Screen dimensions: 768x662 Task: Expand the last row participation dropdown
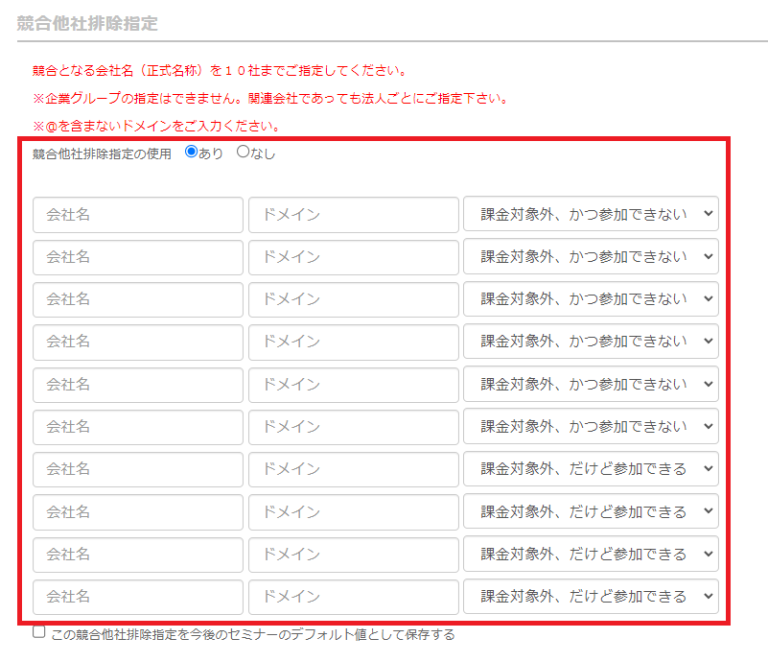590,597
